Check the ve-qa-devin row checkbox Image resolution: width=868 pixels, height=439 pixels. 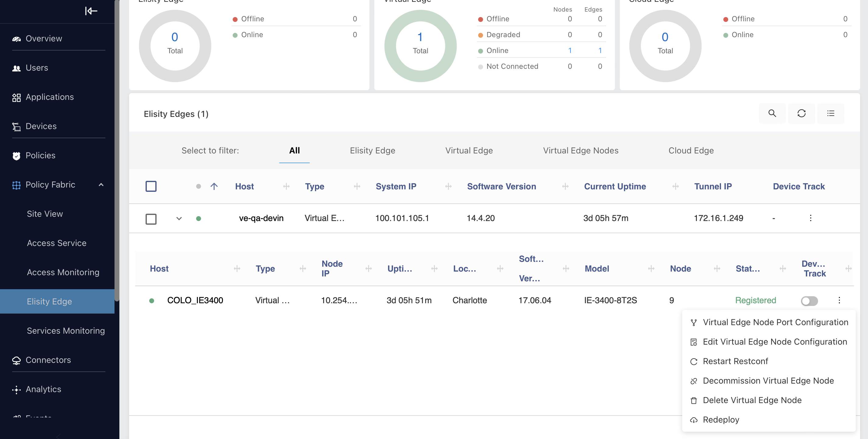tap(151, 219)
